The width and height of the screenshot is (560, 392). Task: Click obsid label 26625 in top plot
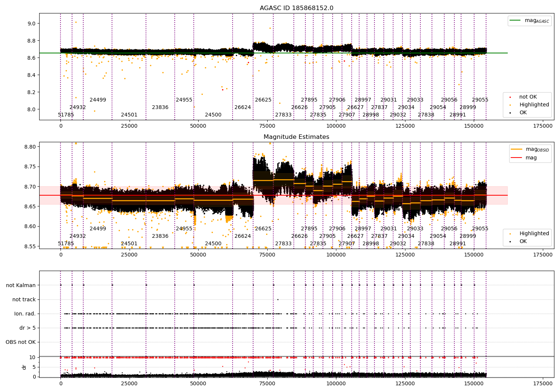pyautogui.click(x=263, y=100)
